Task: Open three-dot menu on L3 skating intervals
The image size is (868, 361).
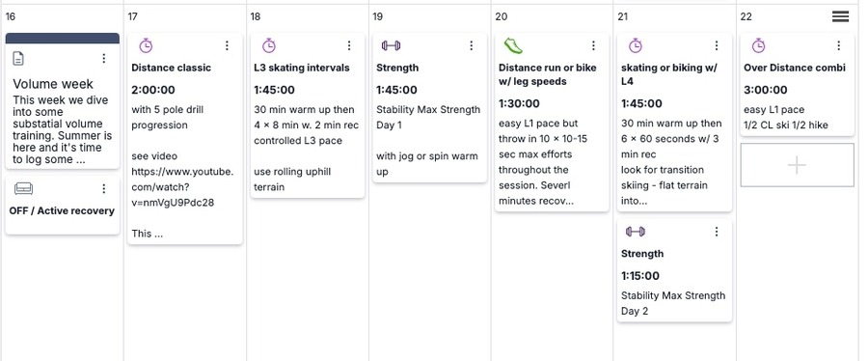Action: point(349,45)
